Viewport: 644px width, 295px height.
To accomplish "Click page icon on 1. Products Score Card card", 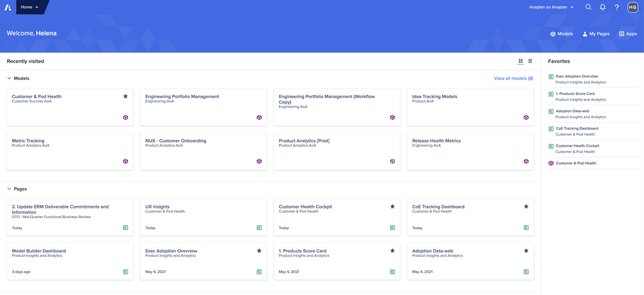I will click(393, 272).
